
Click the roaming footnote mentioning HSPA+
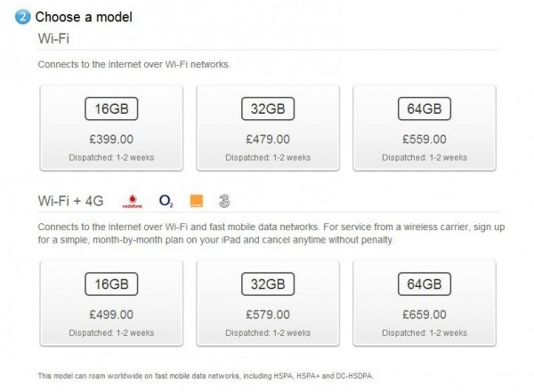(x=206, y=376)
